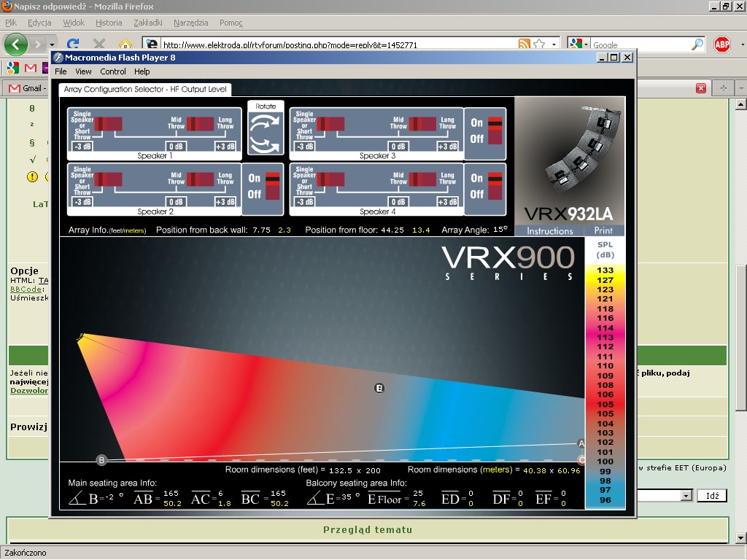Click Firefox Forward button
Screen dimensions: 747x560
pos(37,44)
